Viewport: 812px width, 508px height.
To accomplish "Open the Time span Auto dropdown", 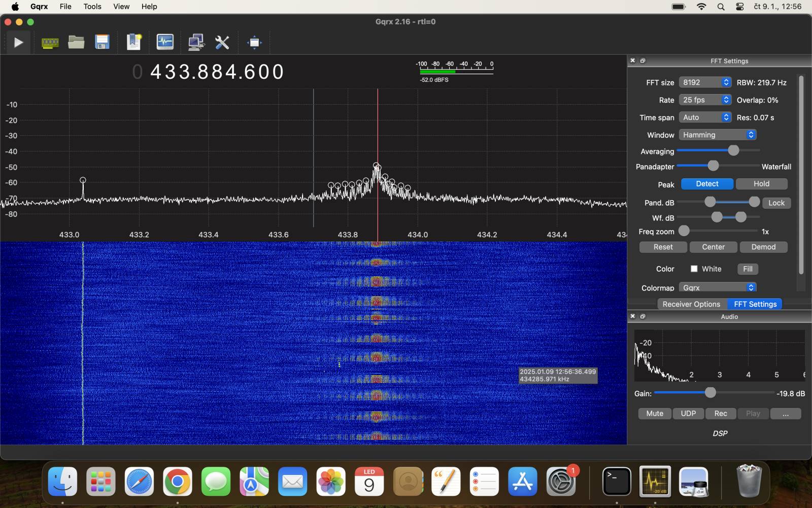I will point(705,117).
